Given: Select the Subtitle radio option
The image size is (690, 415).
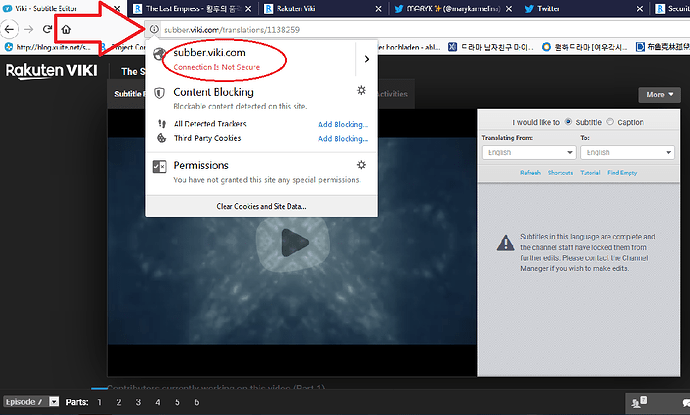Looking at the screenshot, I should pos(569,122).
